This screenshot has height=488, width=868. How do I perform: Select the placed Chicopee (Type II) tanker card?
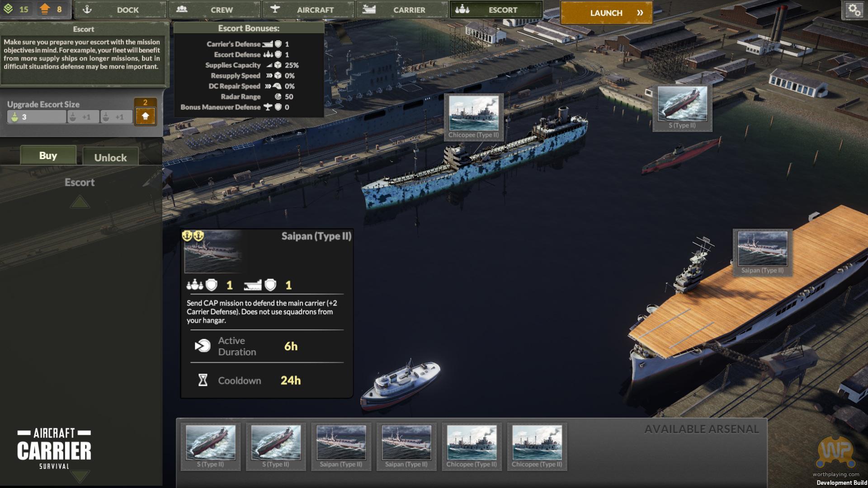tap(473, 117)
